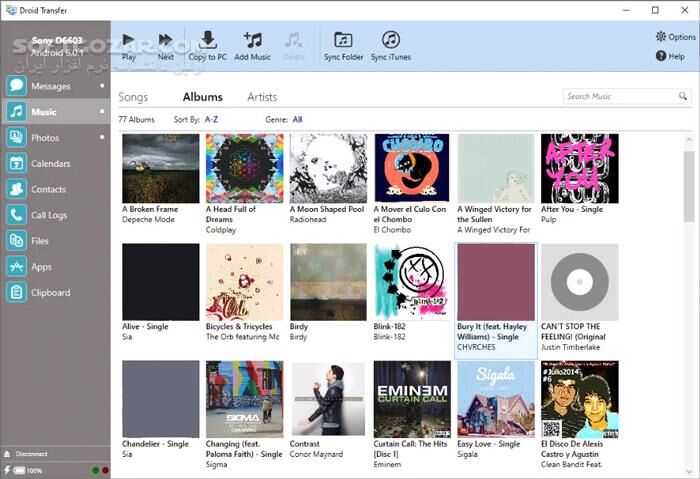700x479 pixels.
Task: Go to Photos in the sidebar
Action: coord(45,138)
